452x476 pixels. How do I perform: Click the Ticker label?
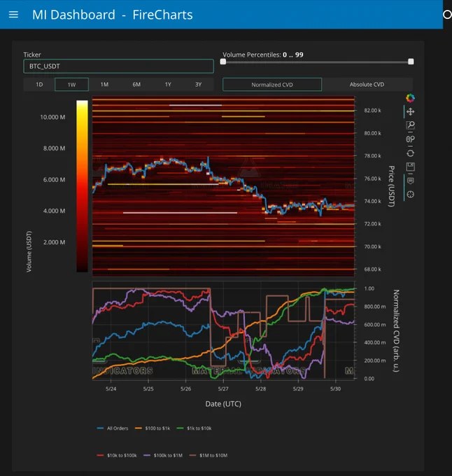click(x=32, y=55)
